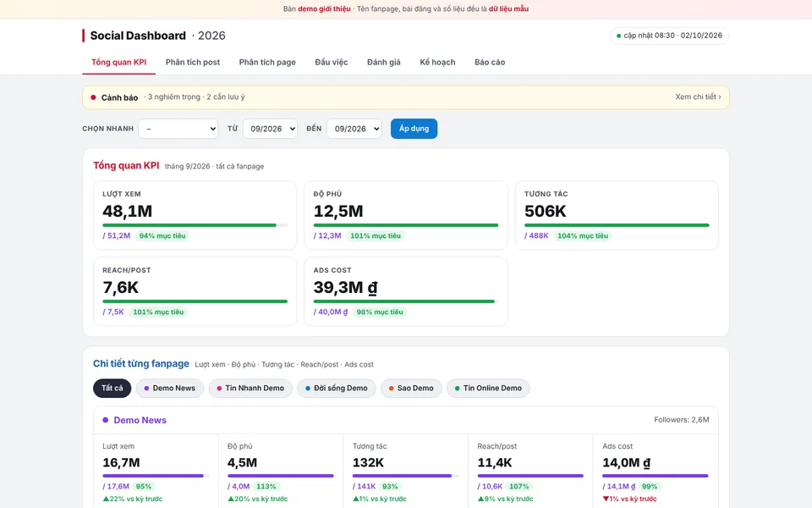Click the 12,5M Độ phủ value

[338, 211]
